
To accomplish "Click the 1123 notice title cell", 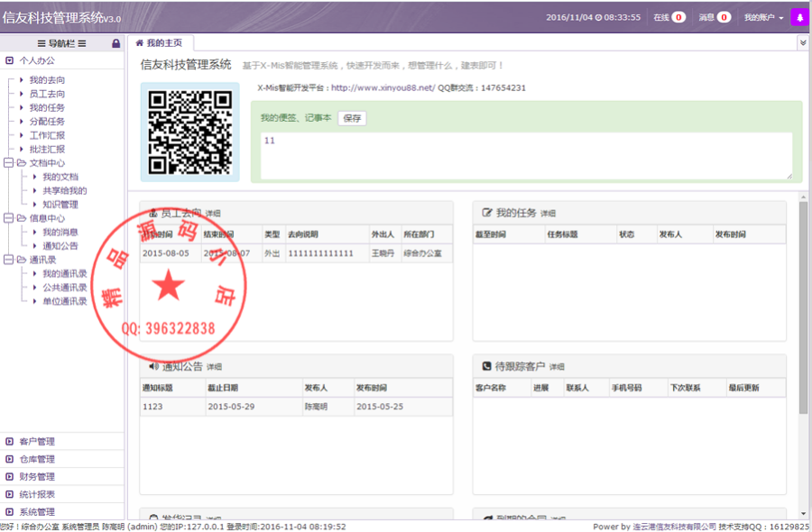I will pos(173,407).
